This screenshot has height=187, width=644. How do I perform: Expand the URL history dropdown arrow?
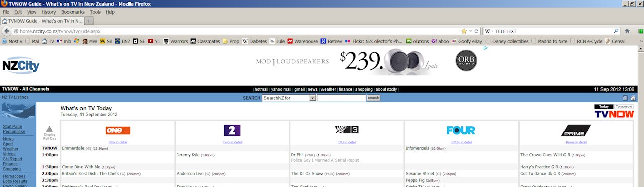471,31
